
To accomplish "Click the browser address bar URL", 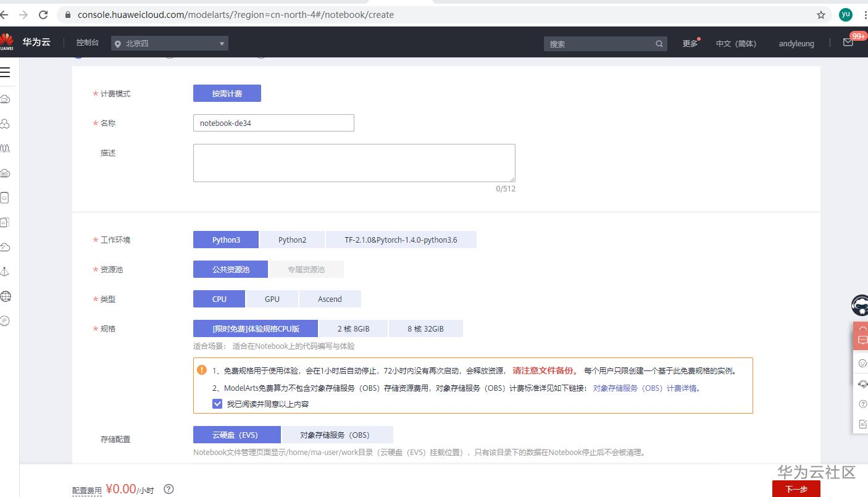I will (236, 15).
